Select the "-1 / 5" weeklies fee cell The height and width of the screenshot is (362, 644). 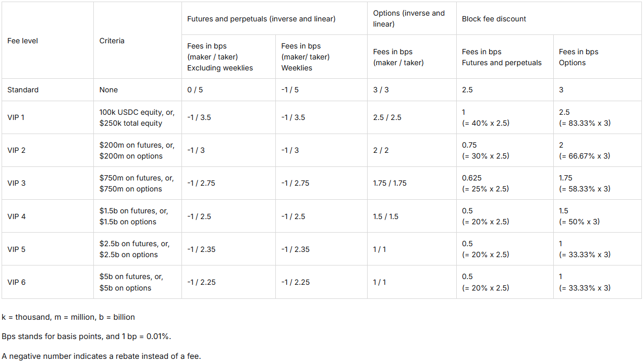[x=290, y=90]
